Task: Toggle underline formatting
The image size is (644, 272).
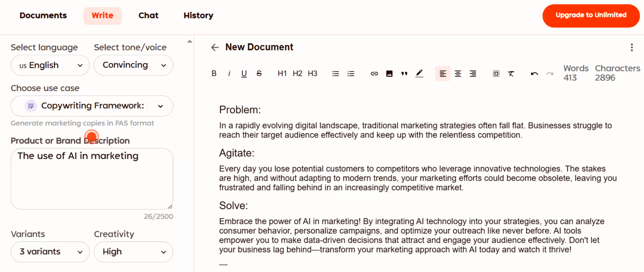Action: click(x=244, y=74)
